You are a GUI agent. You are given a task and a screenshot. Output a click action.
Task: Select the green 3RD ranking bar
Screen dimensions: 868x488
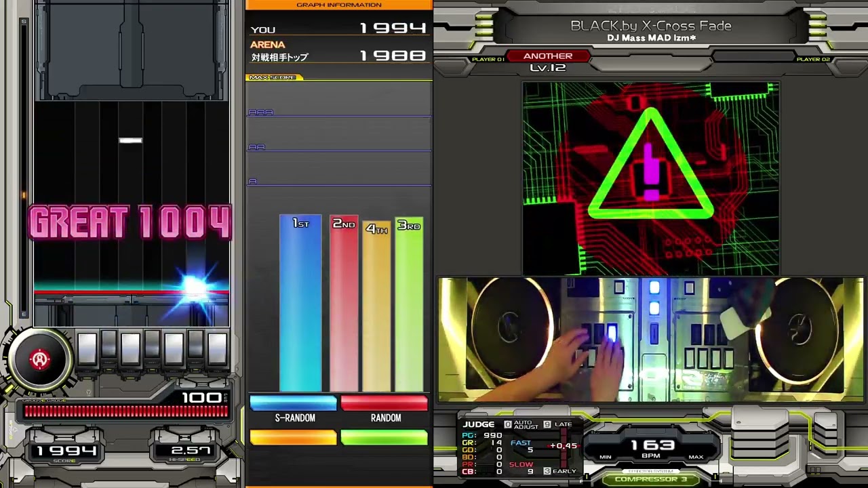(409, 304)
